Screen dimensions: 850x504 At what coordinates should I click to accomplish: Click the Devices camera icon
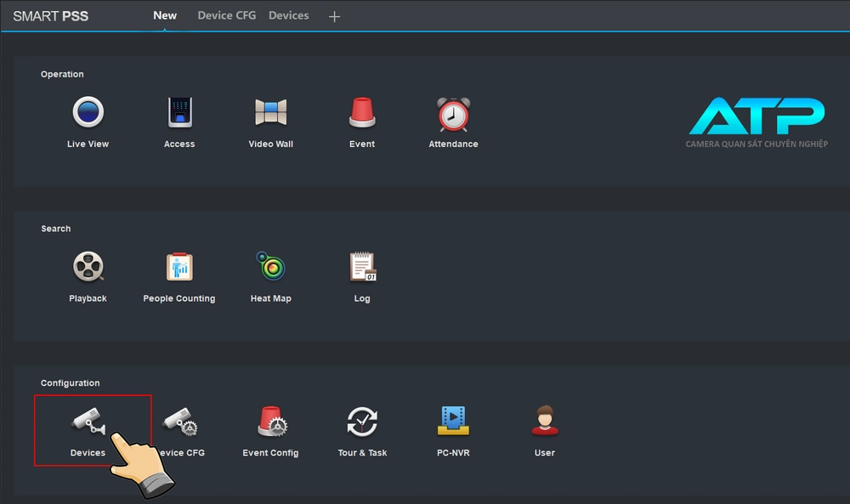[88, 422]
